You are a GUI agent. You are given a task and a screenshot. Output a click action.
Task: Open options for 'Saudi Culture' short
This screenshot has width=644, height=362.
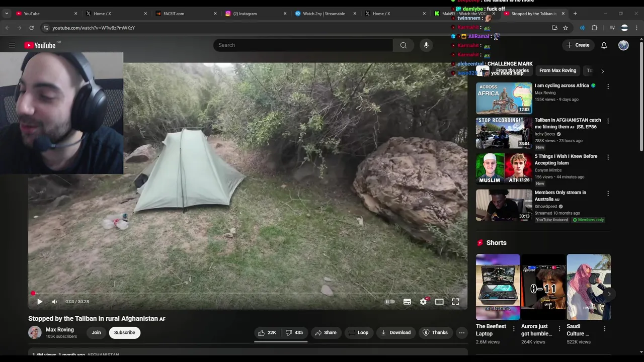coord(604,329)
